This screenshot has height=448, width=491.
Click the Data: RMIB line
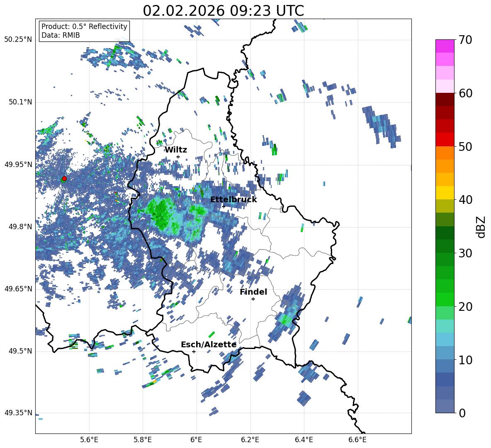click(x=61, y=35)
